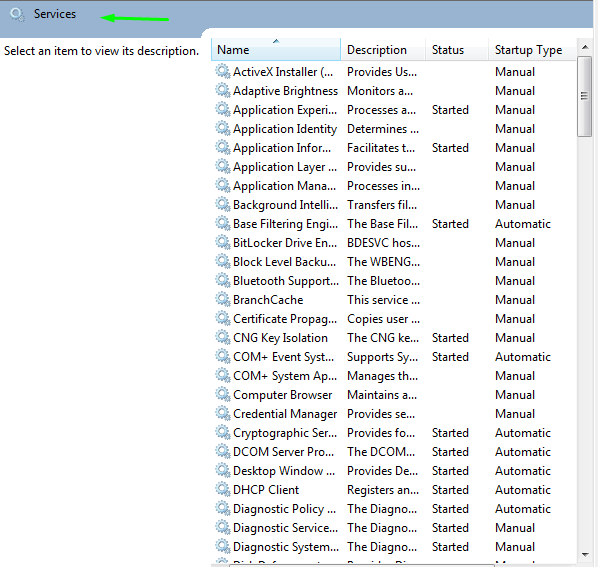Screen dimensions: 598x567
Task: Click the vertical scrollbar thumb
Action: 584,96
